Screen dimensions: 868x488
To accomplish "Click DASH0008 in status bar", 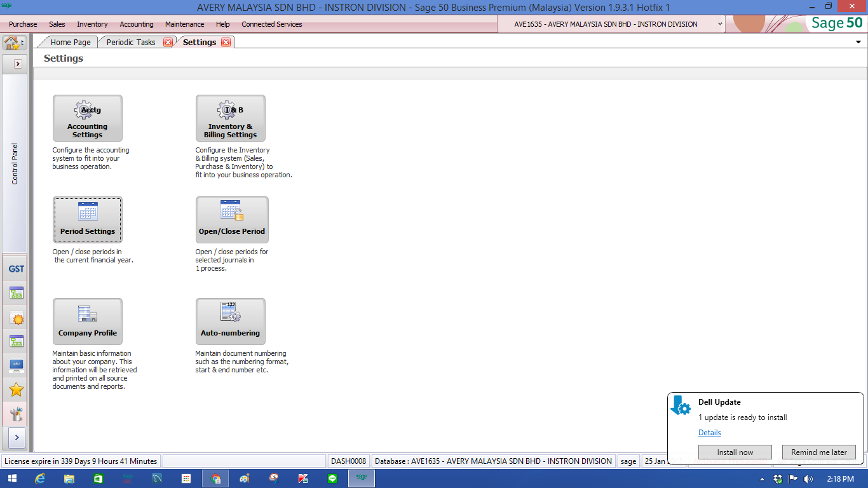I will pos(349,461).
